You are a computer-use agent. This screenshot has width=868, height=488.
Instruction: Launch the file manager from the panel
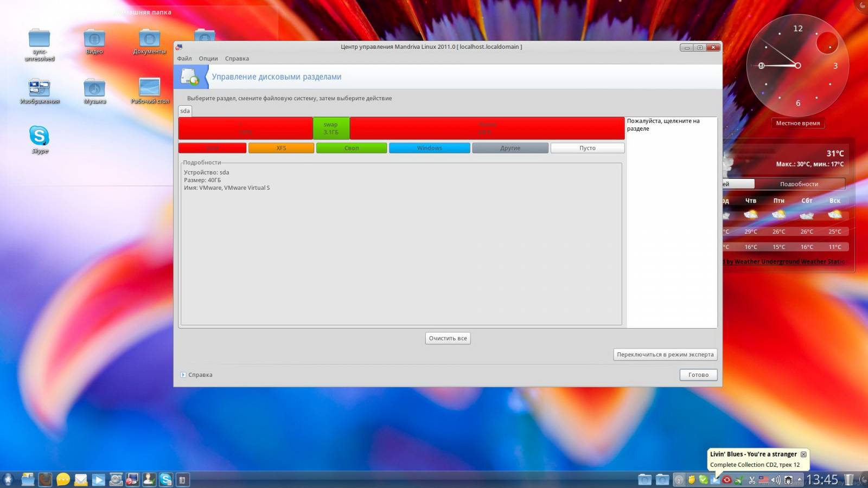pos(28,479)
